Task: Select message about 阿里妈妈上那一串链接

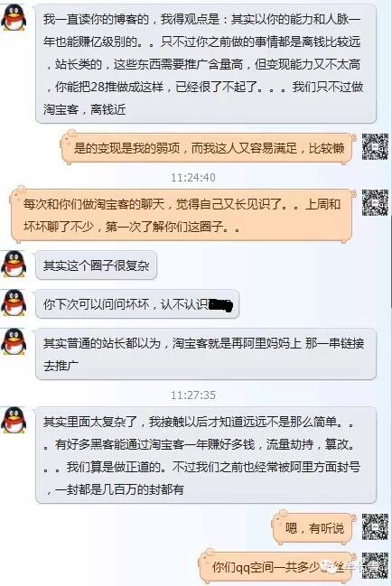Action: (206, 354)
